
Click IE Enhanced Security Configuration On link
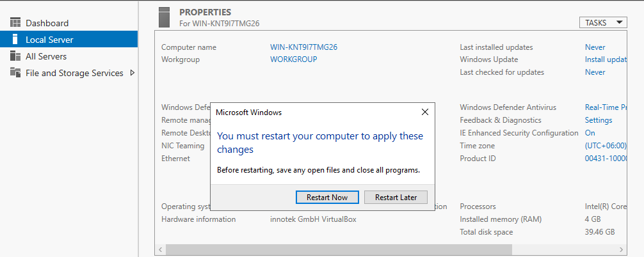click(x=590, y=133)
